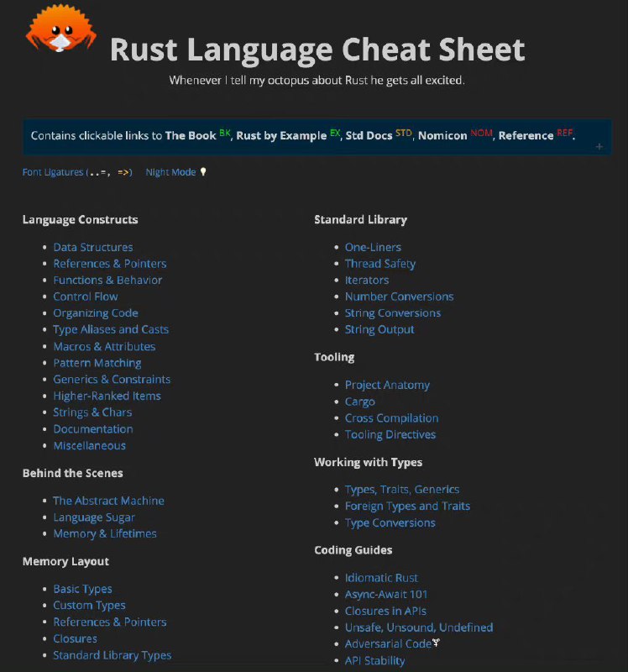
Task: Open Memory & Lifetimes link
Action: click(x=105, y=533)
